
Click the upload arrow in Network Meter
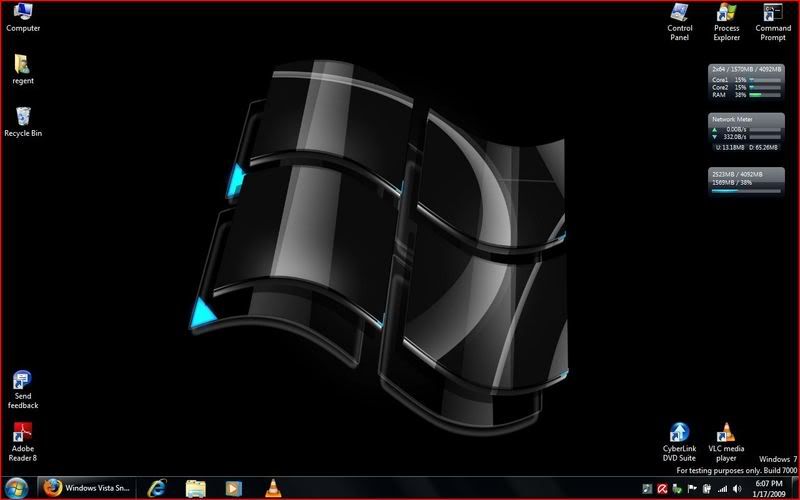point(715,130)
